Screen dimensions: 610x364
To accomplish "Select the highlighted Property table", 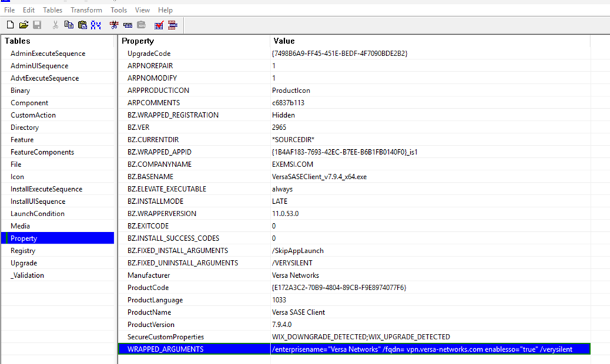I will pos(58,238).
